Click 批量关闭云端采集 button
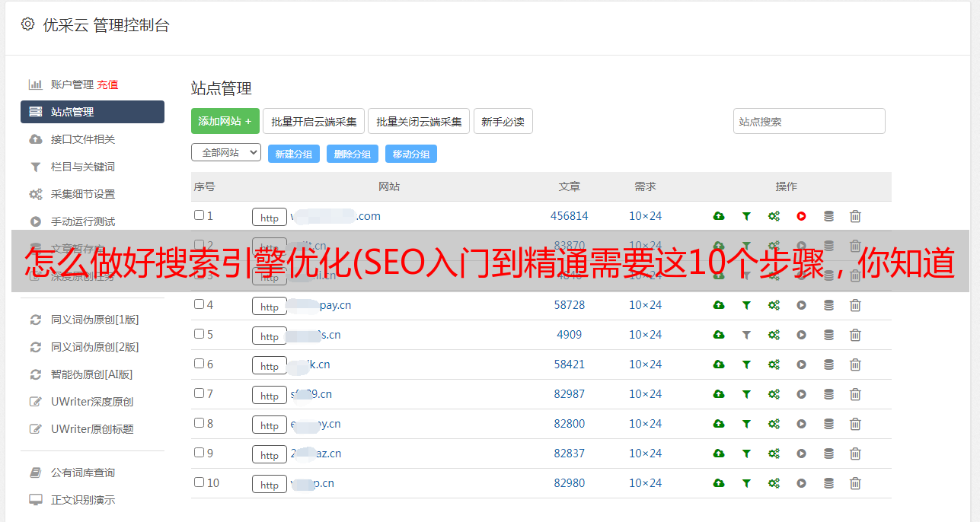 [419, 121]
